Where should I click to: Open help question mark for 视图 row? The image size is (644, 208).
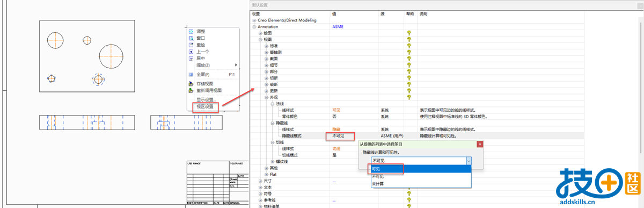point(409,39)
